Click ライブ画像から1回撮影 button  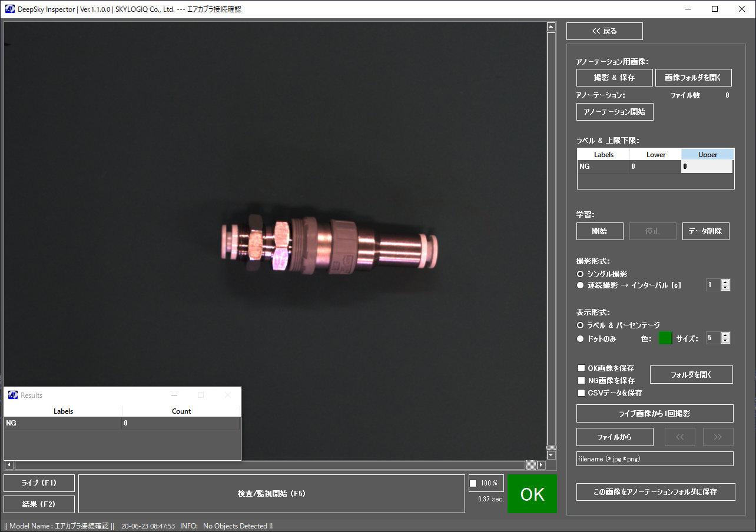655,414
